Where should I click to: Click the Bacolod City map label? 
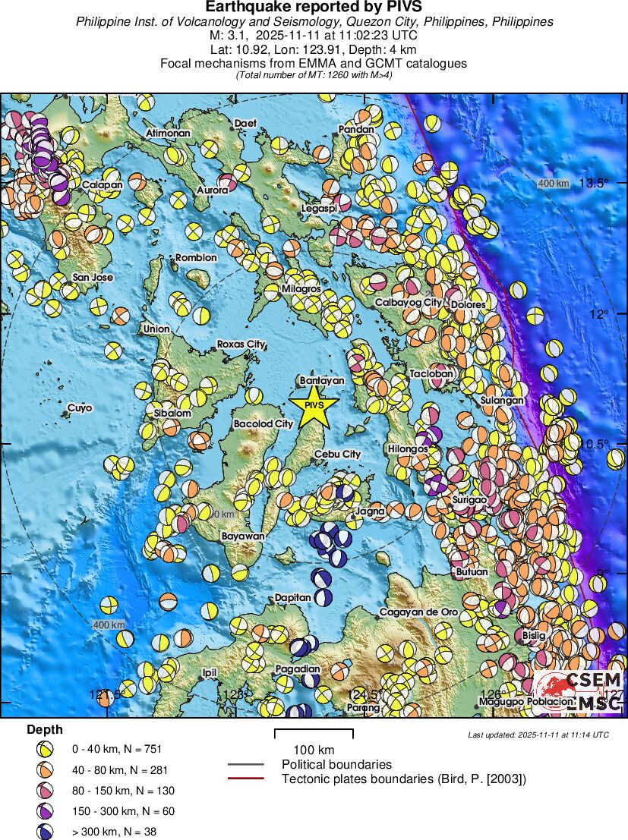[x=263, y=423]
